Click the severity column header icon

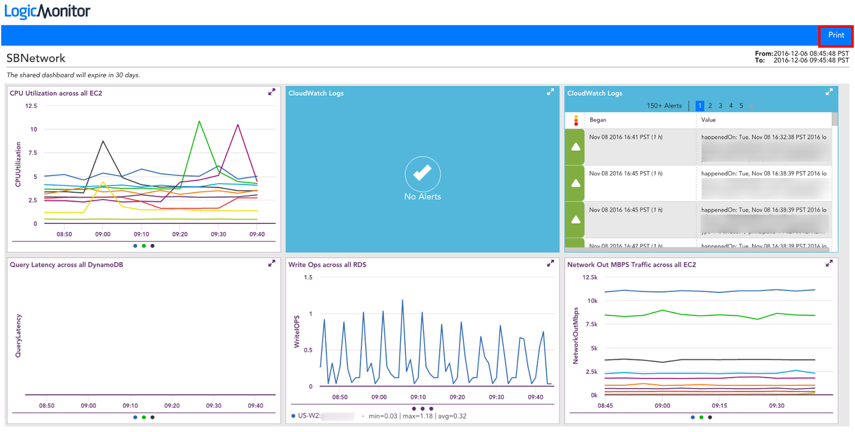pos(576,120)
